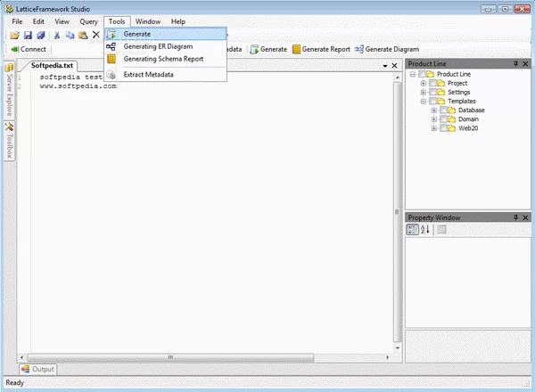Pin the Property Window panel

click(516, 217)
